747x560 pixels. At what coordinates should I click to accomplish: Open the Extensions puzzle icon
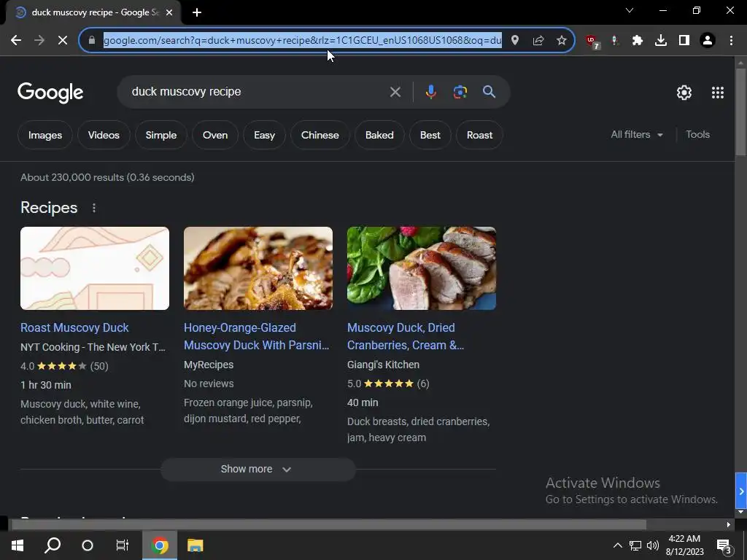coord(638,41)
